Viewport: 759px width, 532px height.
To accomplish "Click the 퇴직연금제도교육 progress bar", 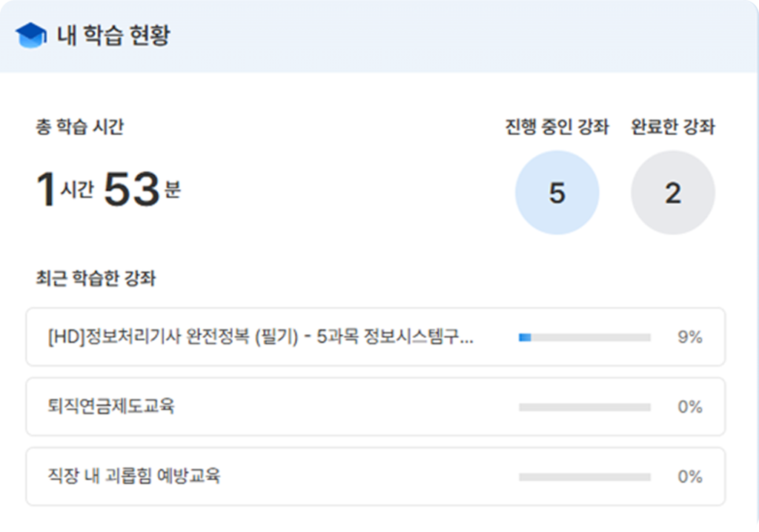I will 585,407.
